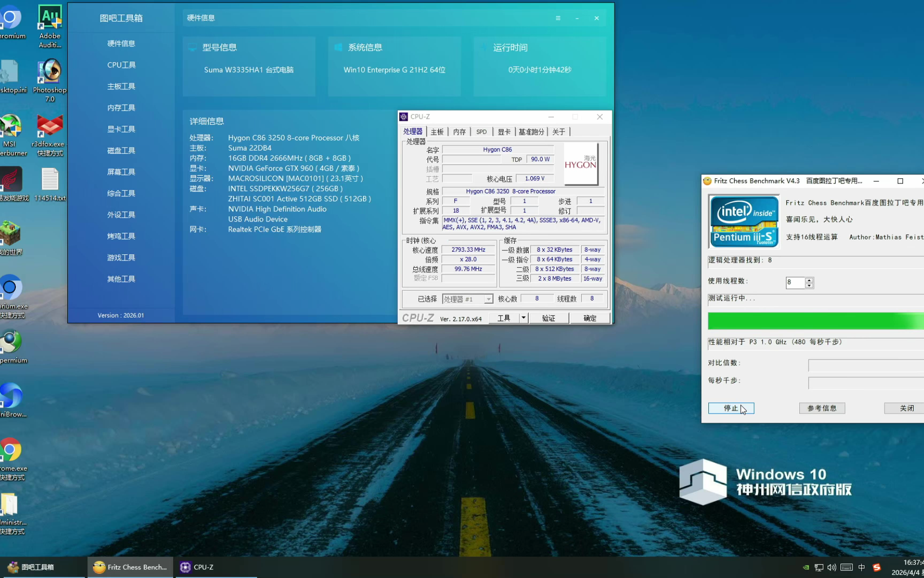Screen dimensions: 924x578
Task: Increase thread count with up spinner arrow
Action: pos(809,280)
